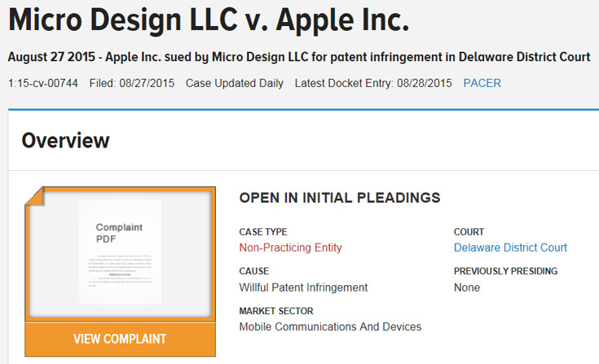Screen dimensions: 599x364
Task: Click the CASE TYPE label
Action: [x=263, y=232]
